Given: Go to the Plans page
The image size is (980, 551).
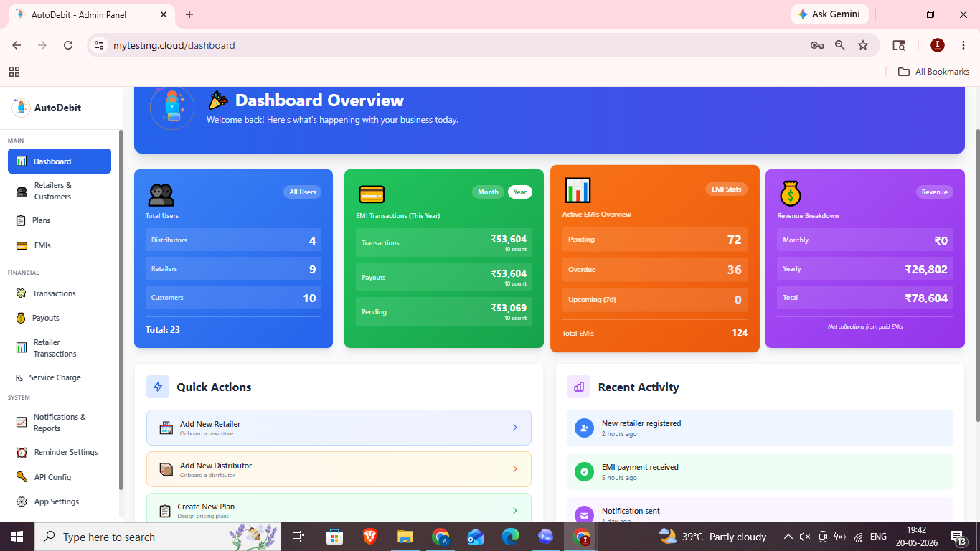Looking at the screenshot, I should click(x=60, y=220).
